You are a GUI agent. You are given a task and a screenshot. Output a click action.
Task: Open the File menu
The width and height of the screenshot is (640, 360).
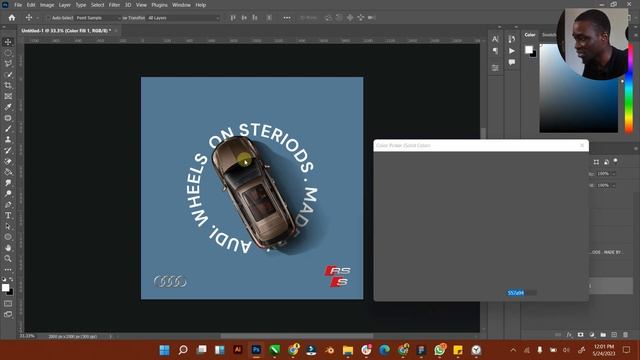tap(18, 5)
